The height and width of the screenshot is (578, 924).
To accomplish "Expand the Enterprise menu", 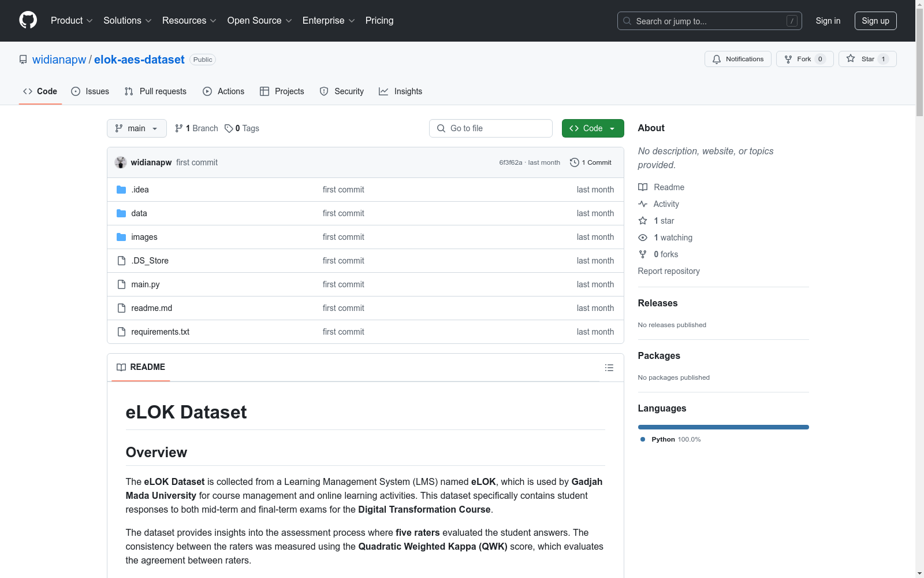I will (329, 20).
